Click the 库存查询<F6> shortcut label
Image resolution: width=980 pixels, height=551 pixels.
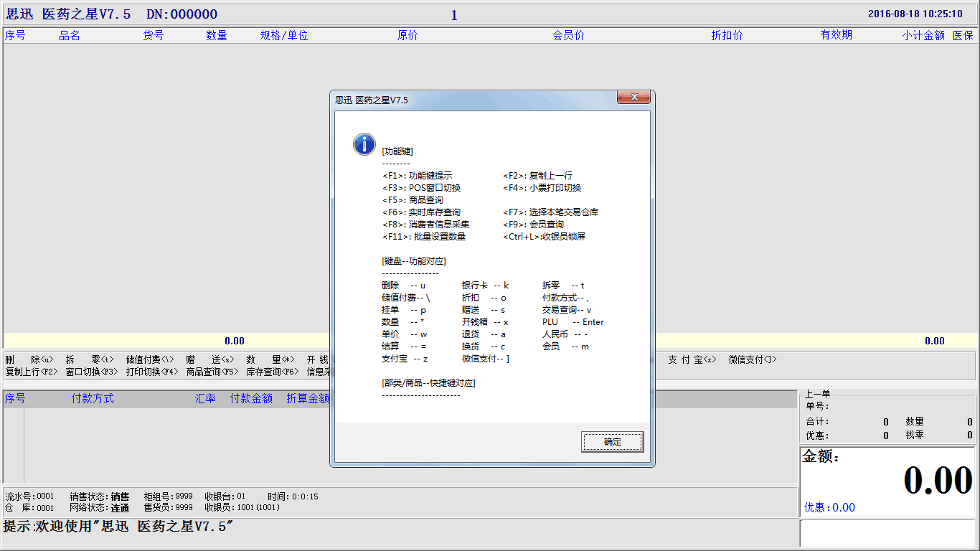pyautogui.click(x=273, y=372)
